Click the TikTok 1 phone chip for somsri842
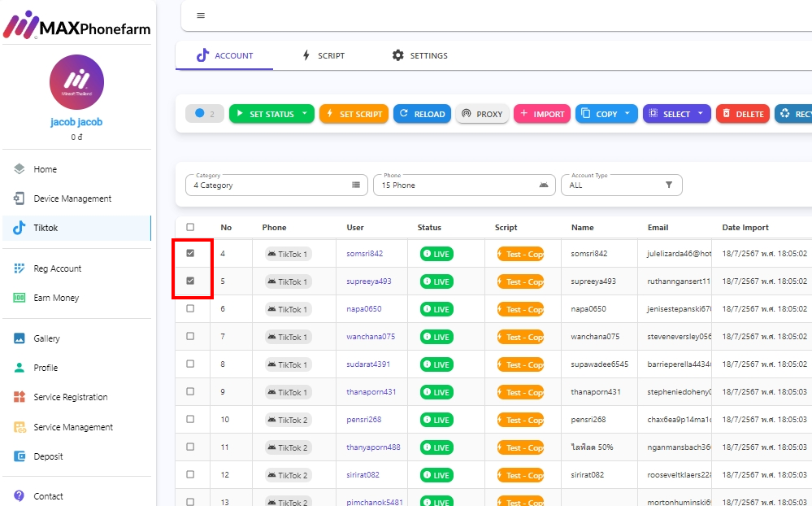The height and width of the screenshot is (506, 812). (288, 254)
